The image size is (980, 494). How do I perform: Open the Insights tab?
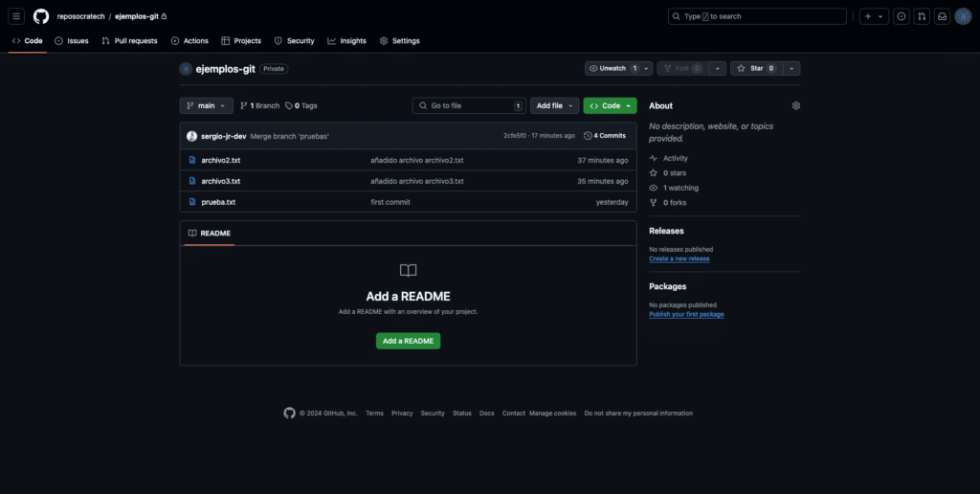pos(346,40)
